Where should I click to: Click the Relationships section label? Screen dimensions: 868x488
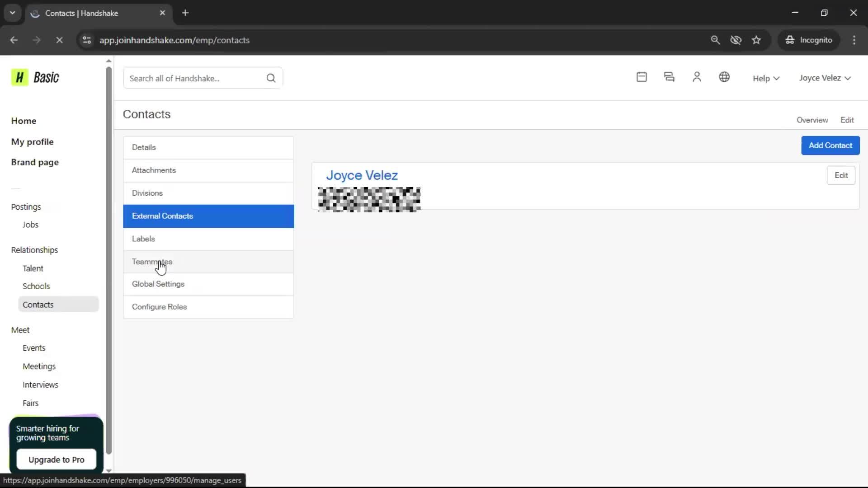coord(34,250)
